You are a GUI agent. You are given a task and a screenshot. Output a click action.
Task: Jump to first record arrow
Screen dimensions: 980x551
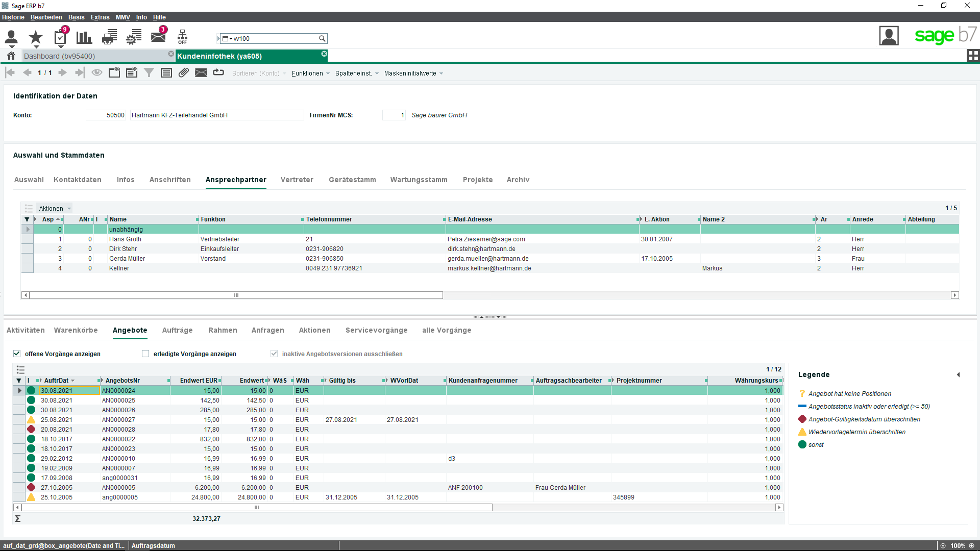[x=10, y=73]
